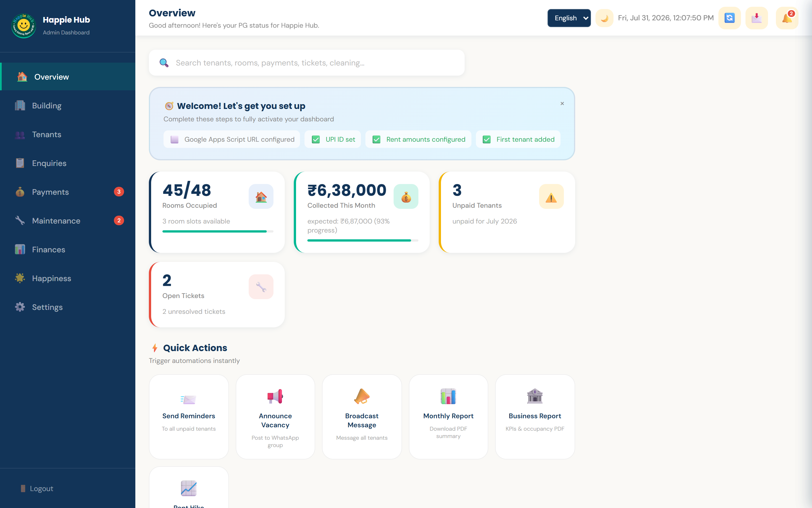Click Broadcast Message quick action title
Image resolution: width=812 pixels, height=508 pixels.
pos(362,420)
